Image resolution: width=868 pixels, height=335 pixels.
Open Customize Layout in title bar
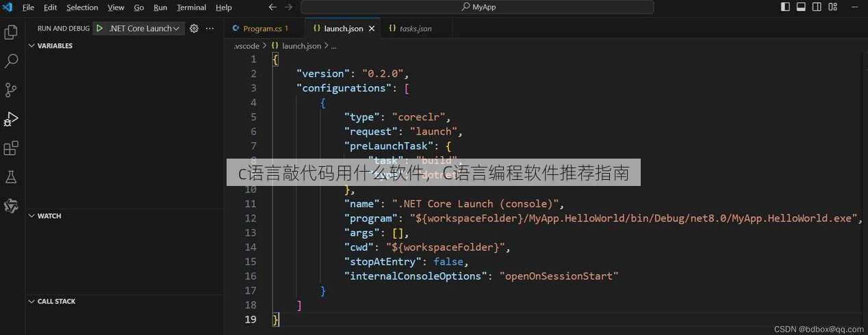(x=833, y=8)
